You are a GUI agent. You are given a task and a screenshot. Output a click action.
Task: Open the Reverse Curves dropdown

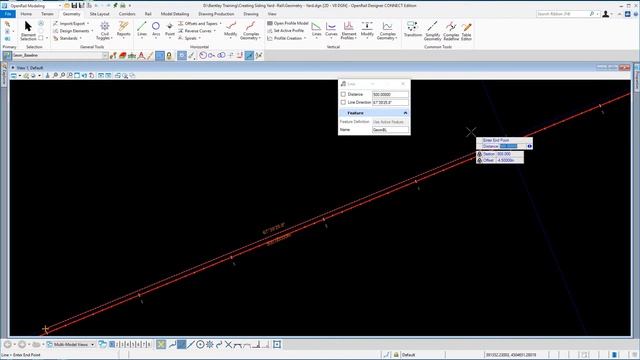197,31
